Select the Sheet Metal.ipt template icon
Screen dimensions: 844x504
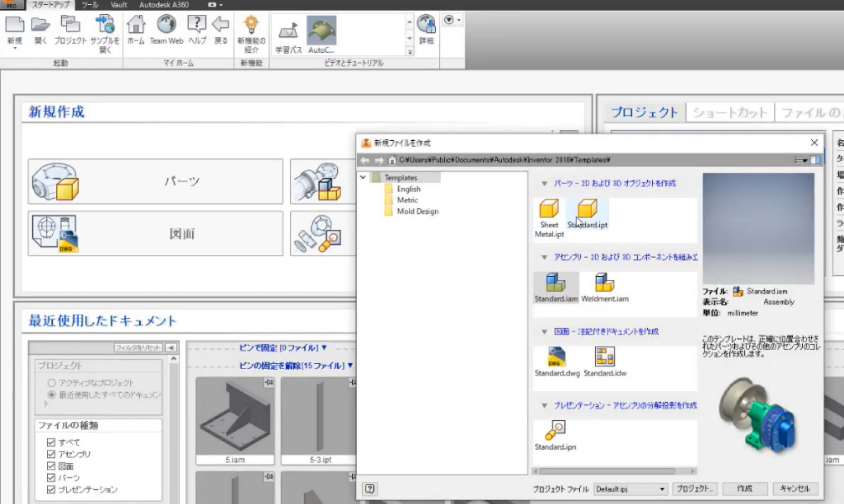pyautogui.click(x=549, y=210)
